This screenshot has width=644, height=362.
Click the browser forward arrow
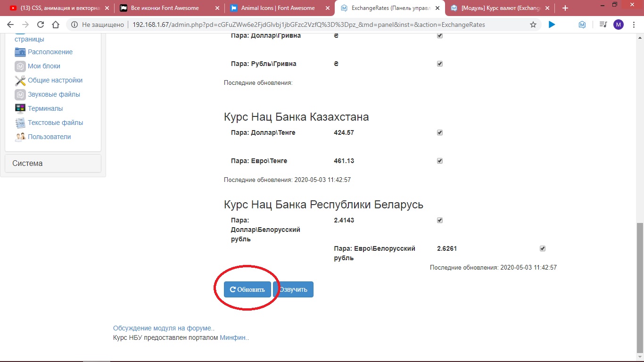(x=25, y=25)
